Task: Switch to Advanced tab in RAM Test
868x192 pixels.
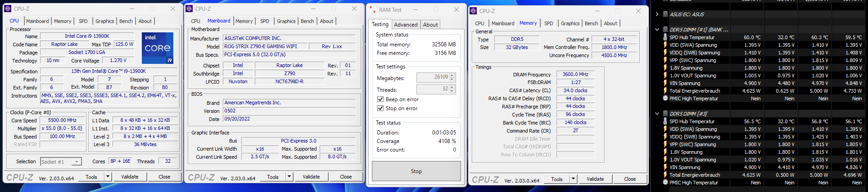Action: (x=406, y=25)
